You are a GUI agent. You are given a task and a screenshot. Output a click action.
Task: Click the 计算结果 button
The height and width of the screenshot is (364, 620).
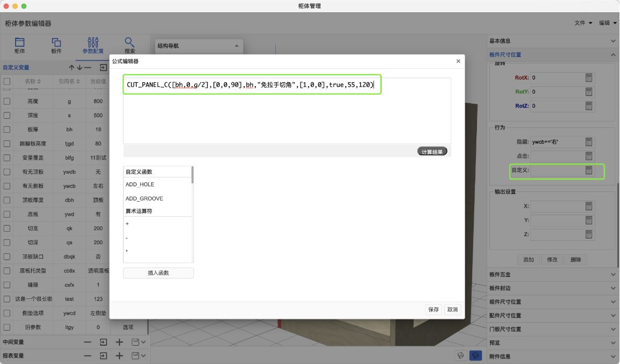(432, 152)
